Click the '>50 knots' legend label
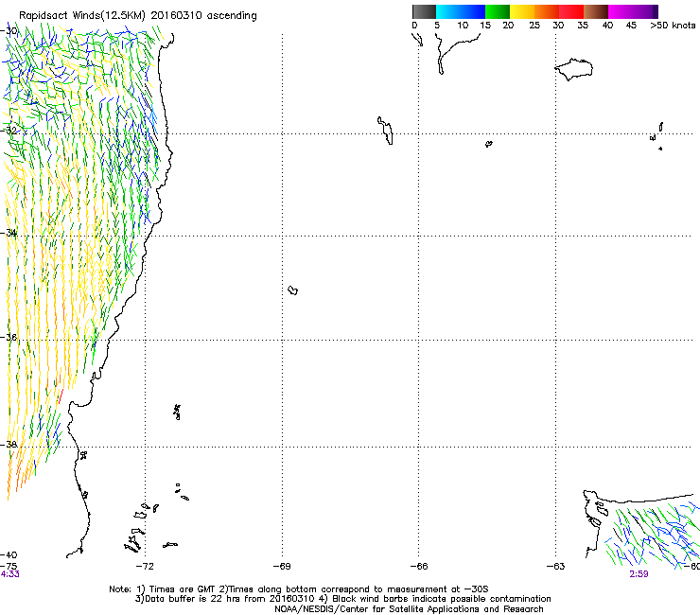Viewport: 700px width, 615px height. 673,26
